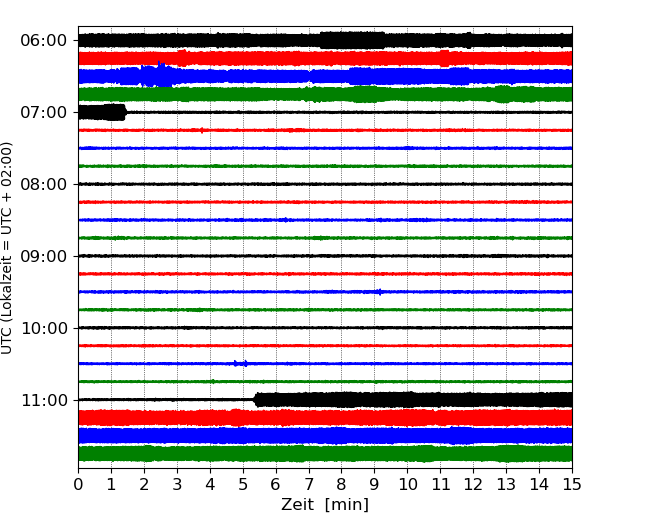Select the x-axis tick label 2
This screenshot has height=520, width=650.
click(144, 484)
